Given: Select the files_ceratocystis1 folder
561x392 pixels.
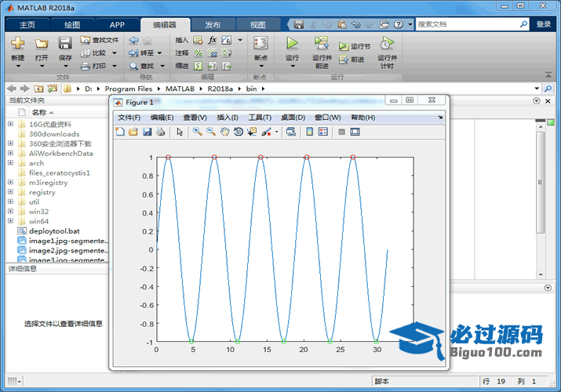Looking at the screenshot, I should 60,172.
